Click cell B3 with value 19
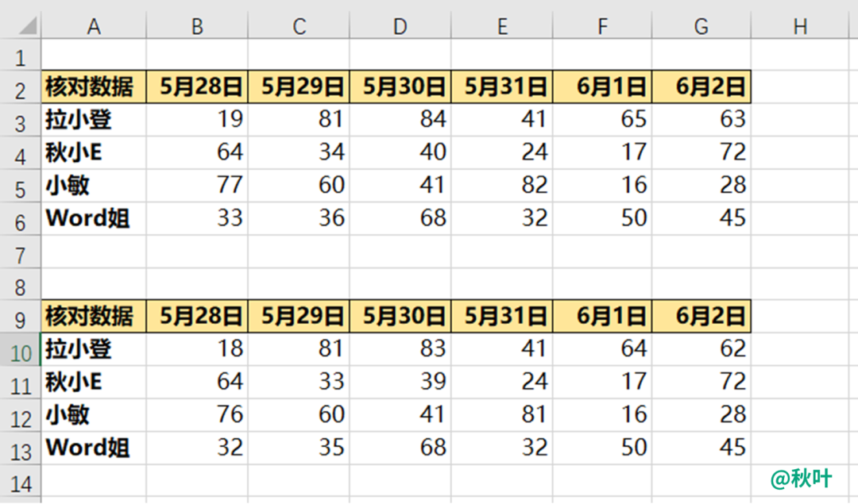The width and height of the screenshot is (858, 504). point(197,119)
